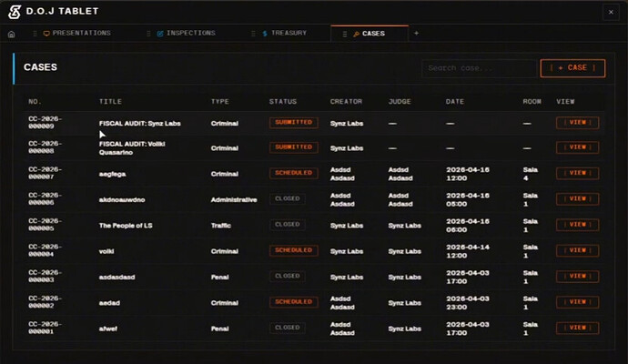Click the SUBMITTED status of case 000009

tap(294, 123)
